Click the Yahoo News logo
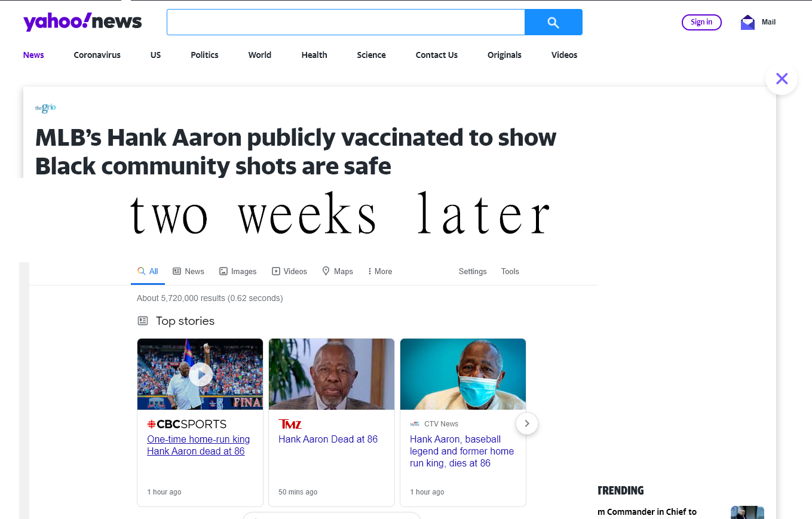Screen dimensions: 812x519 click(x=82, y=22)
